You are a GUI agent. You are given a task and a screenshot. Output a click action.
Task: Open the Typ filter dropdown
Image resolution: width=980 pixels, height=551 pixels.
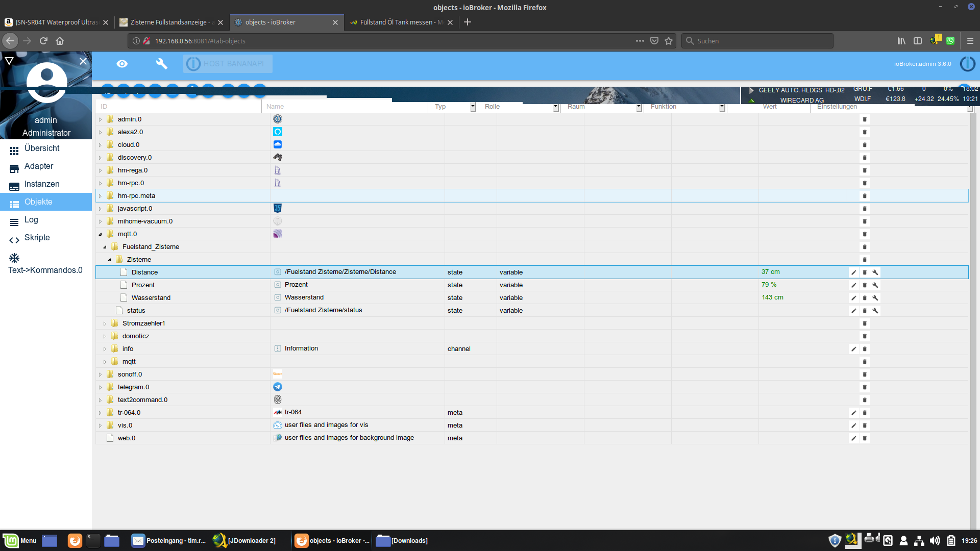[x=471, y=106]
